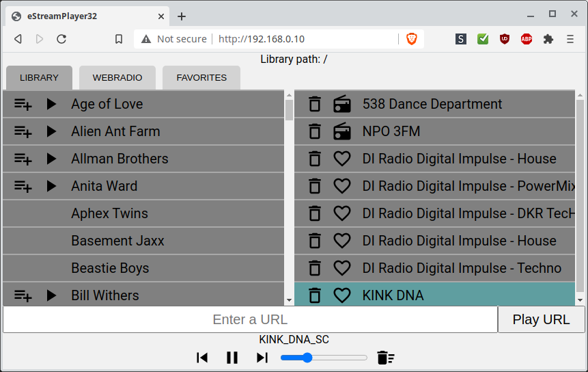Adjust the volume slider
Image resolution: width=588 pixels, height=372 pixels.
(x=324, y=358)
